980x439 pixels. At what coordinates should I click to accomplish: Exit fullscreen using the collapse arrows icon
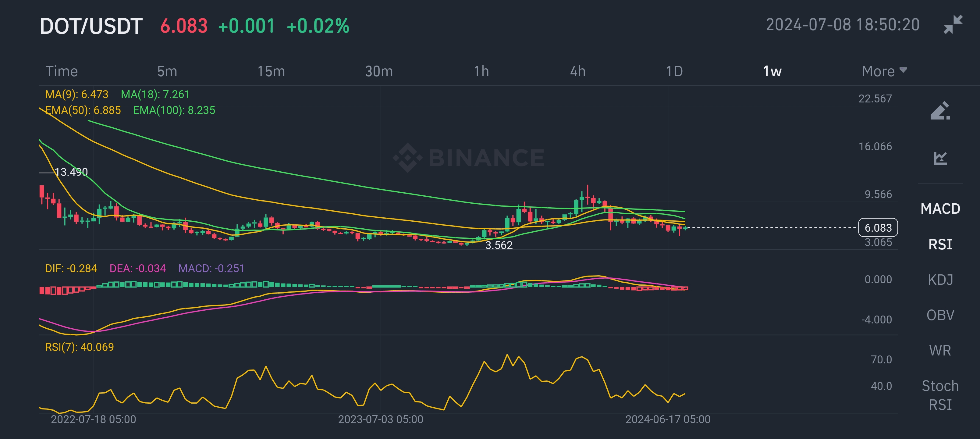click(953, 25)
